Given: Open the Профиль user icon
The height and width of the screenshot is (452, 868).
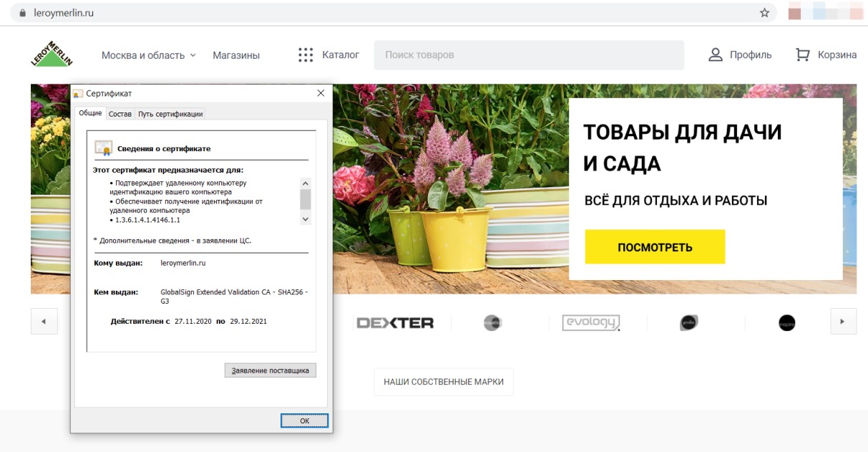Looking at the screenshot, I should point(716,55).
